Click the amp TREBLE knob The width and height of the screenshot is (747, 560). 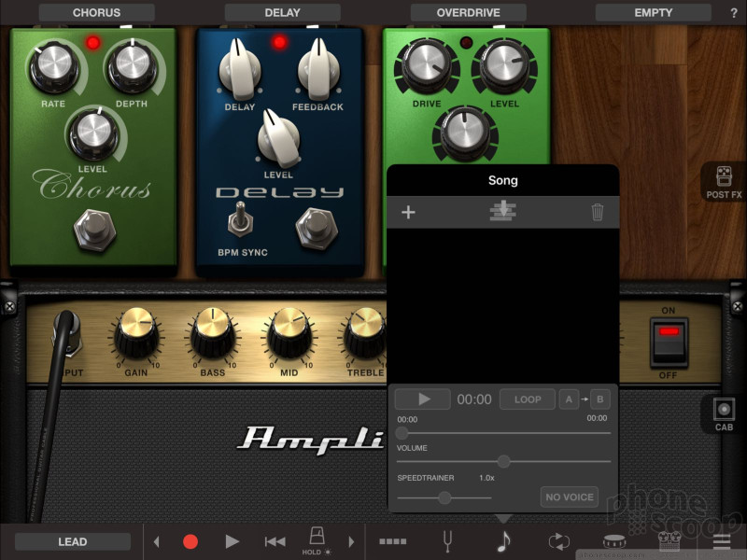(365, 333)
